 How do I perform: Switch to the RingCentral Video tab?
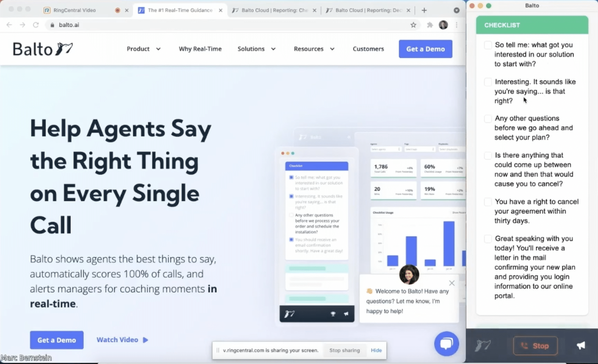[74, 10]
